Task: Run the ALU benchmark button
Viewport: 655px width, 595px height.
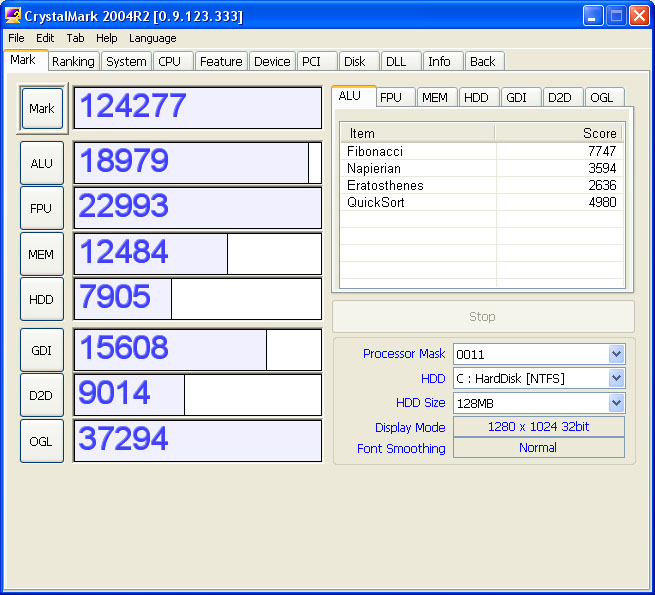Action: [x=42, y=163]
